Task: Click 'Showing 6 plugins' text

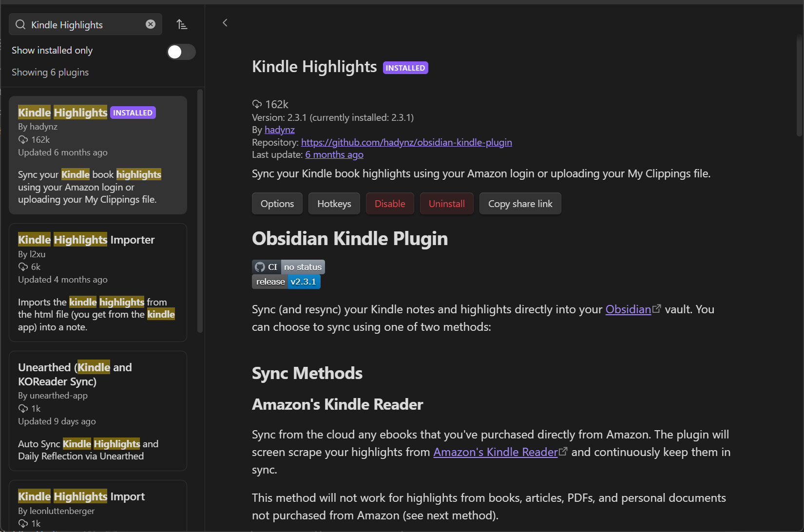Action: [x=50, y=72]
